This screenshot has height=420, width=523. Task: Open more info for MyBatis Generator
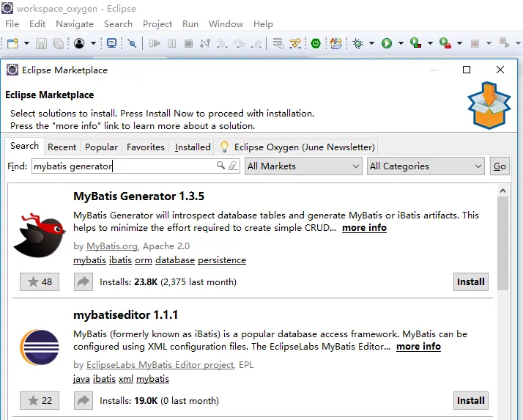[364, 228]
